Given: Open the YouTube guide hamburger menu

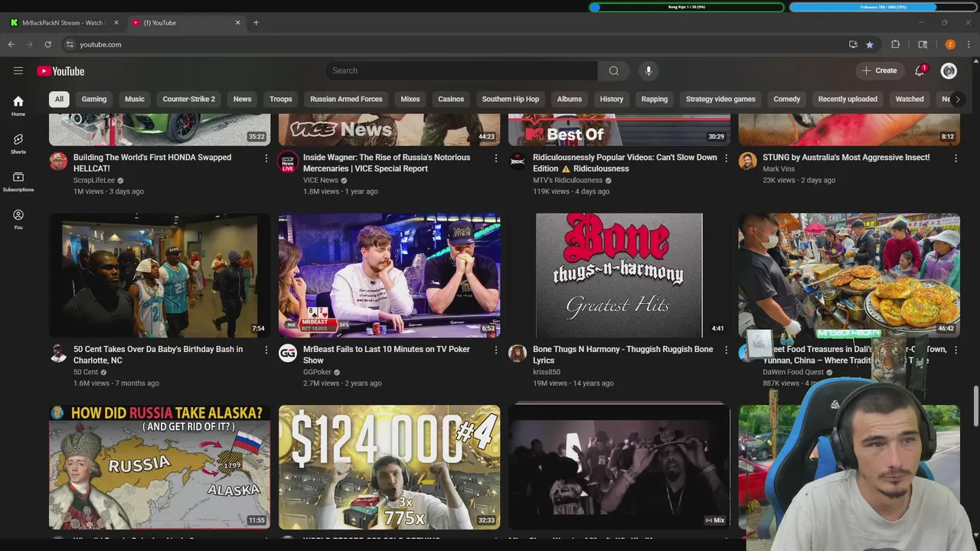Looking at the screenshot, I should pyautogui.click(x=18, y=71).
